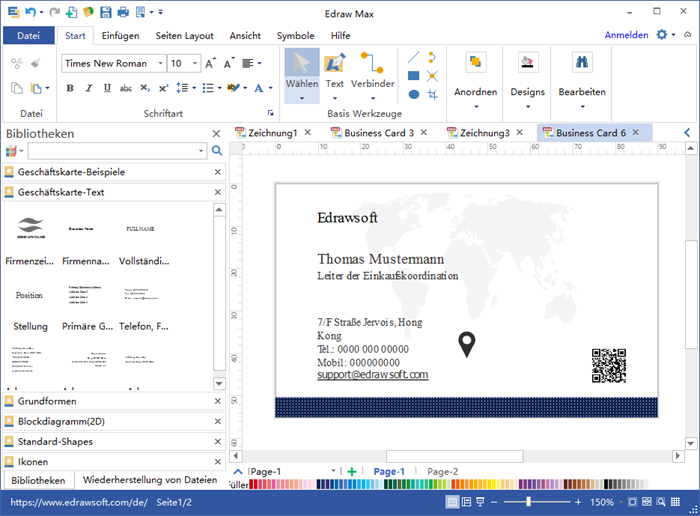The height and width of the screenshot is (516, 700).
Task: Toggle italic text formatting
Action: (88, 88)
